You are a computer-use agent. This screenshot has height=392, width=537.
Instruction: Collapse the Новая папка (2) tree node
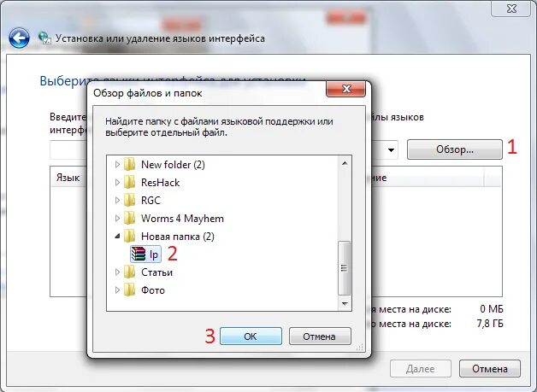pos(117,236)
